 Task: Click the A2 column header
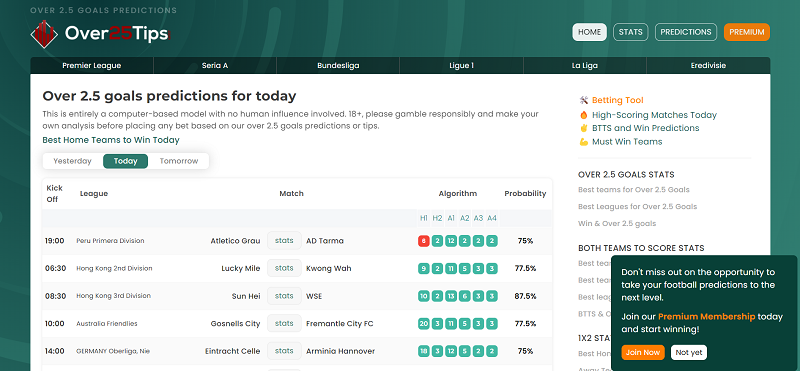[x=464, y=218]
